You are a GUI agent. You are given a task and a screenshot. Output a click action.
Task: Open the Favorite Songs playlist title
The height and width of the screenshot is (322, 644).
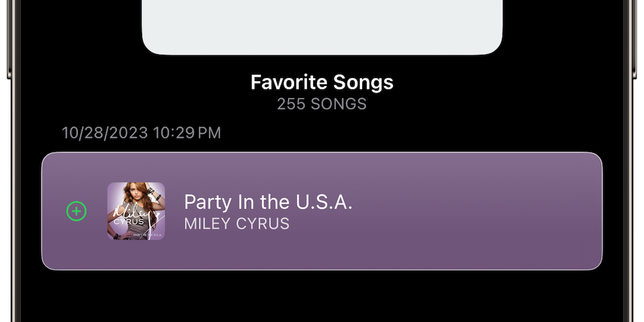coord(322,82)
